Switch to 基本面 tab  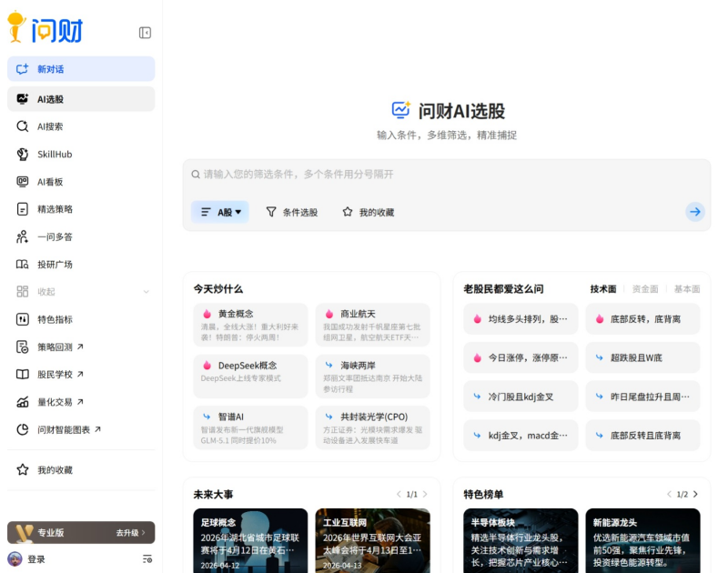[687, 289]
